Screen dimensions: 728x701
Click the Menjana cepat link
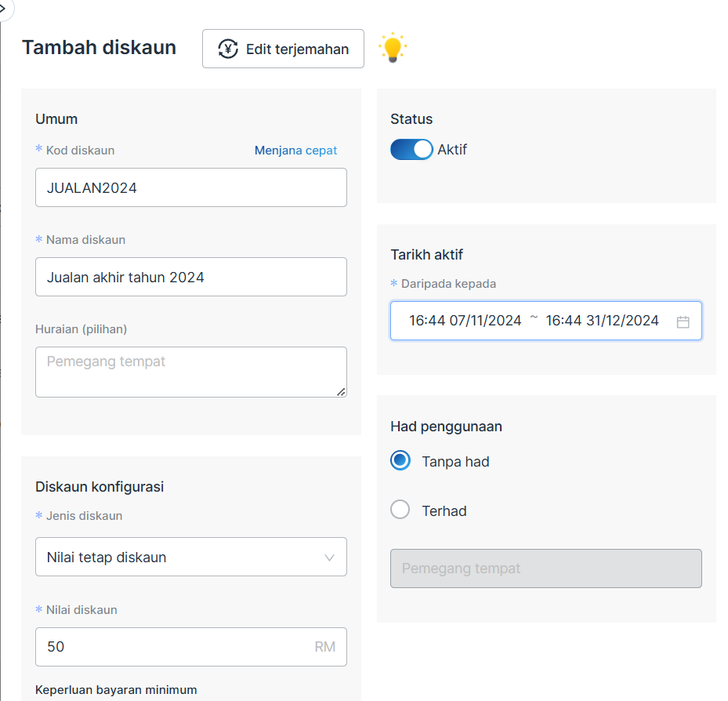point(295,151)
